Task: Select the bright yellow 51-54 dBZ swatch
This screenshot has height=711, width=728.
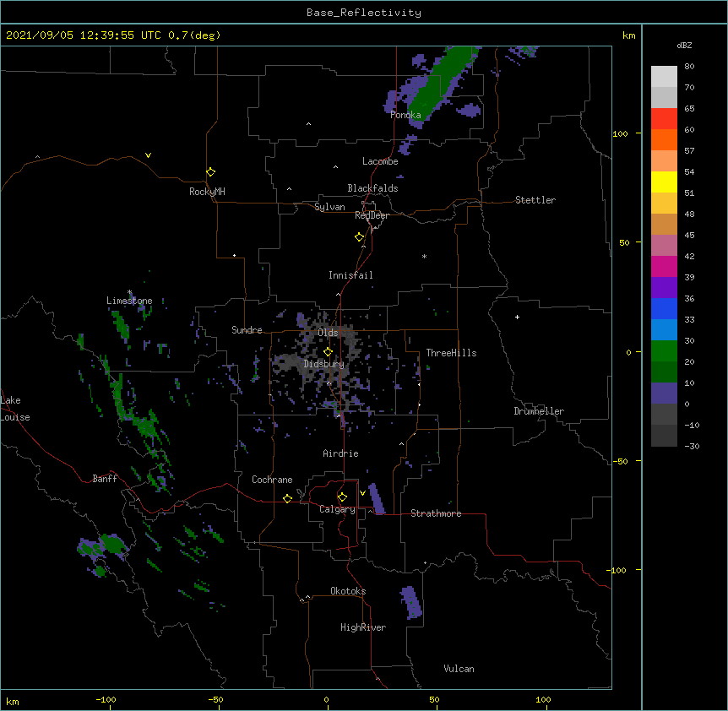Action: 664,182
